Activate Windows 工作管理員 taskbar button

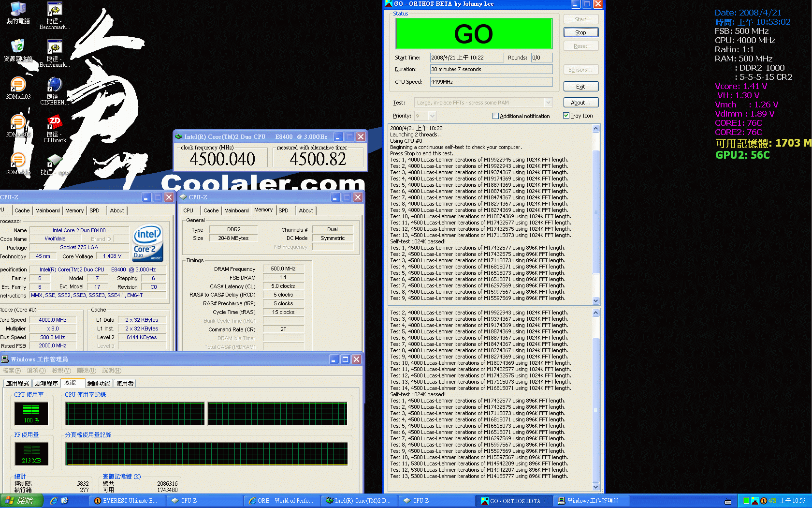tap(591, 501)
